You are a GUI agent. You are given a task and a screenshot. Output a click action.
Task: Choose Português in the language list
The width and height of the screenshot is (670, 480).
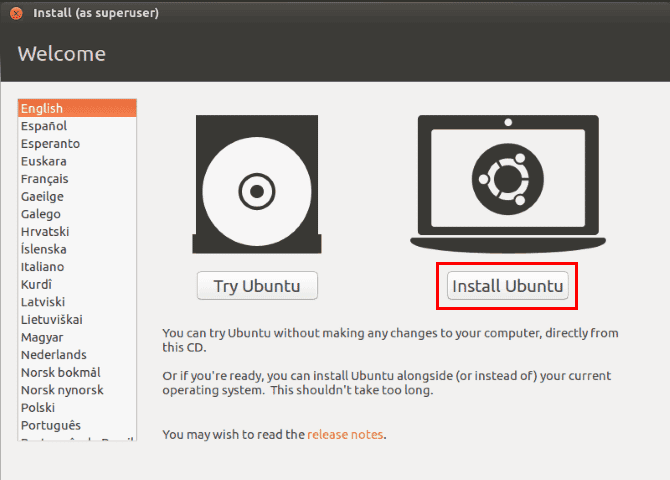(x=77, y=425)
